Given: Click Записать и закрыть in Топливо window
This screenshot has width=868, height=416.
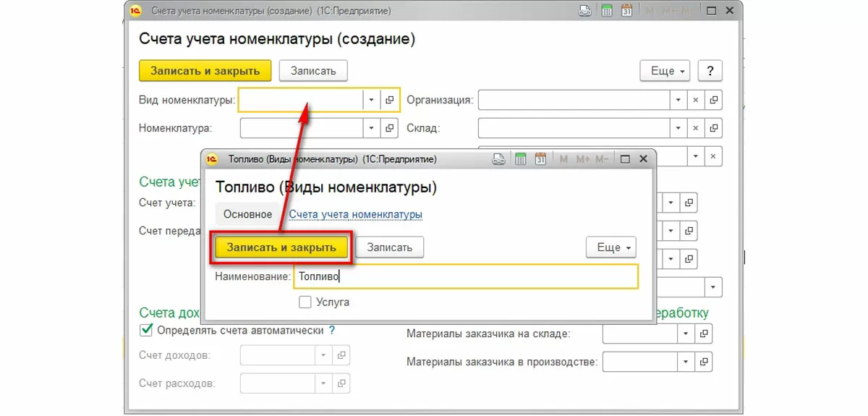Looking at the screenshot, I should (x=282, y=247).
